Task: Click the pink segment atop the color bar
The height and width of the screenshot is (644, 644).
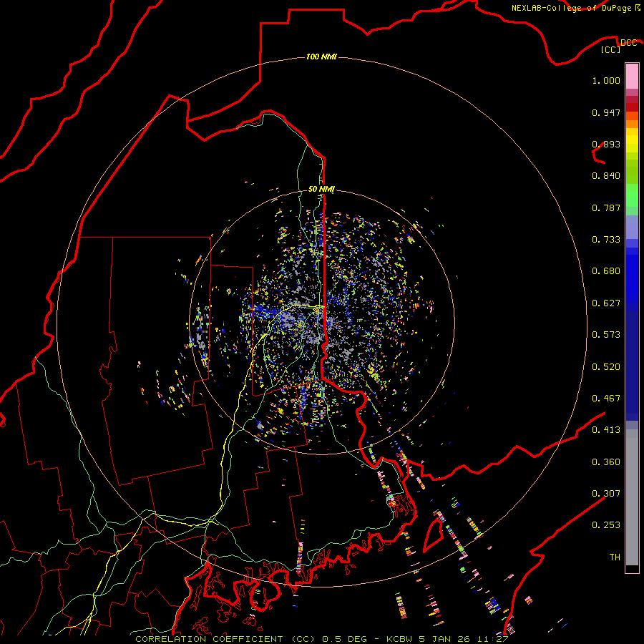Action: point(632,76)
